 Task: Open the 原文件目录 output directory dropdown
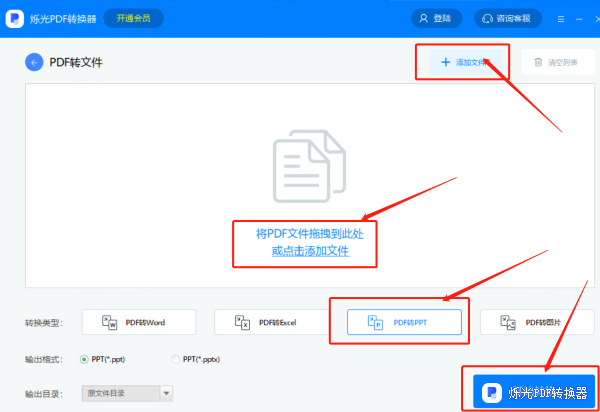coord(127,393)
